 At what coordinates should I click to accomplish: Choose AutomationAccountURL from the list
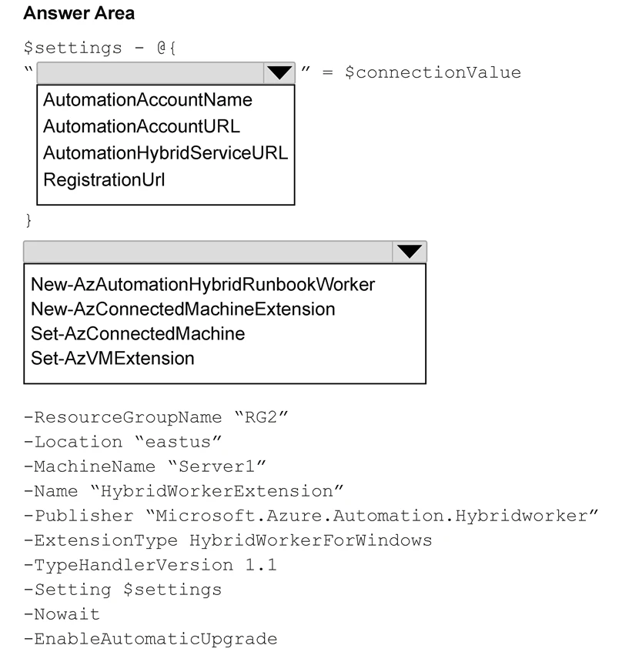(142, 126)
